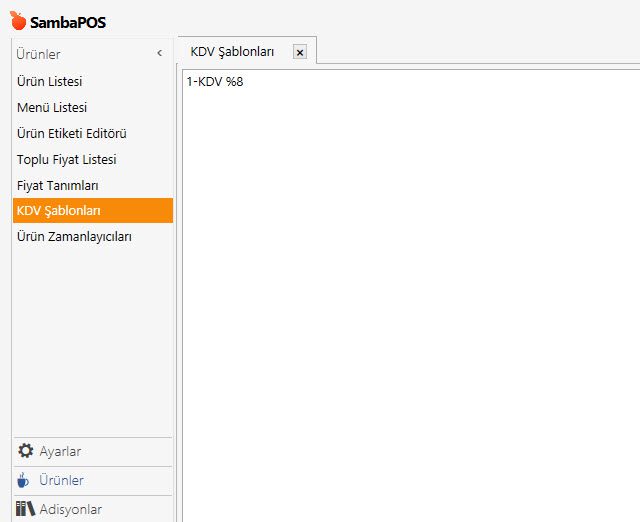640x522 pixels.
Task: Click the Ürünler label in the bottom navigation
Action: [x=61, y=480]
